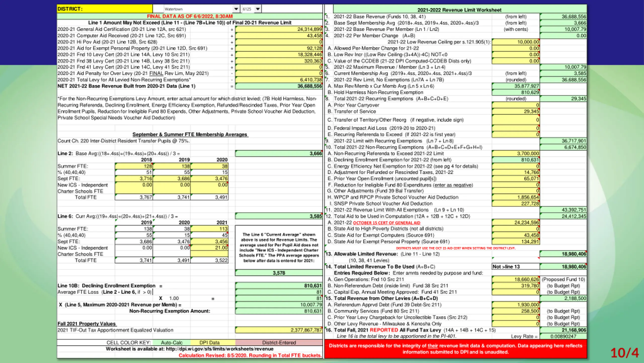Viewport: 644px width, 363px height.
Task: Click the October 15 Cert of General Aid link
Action: pos(386,223)
